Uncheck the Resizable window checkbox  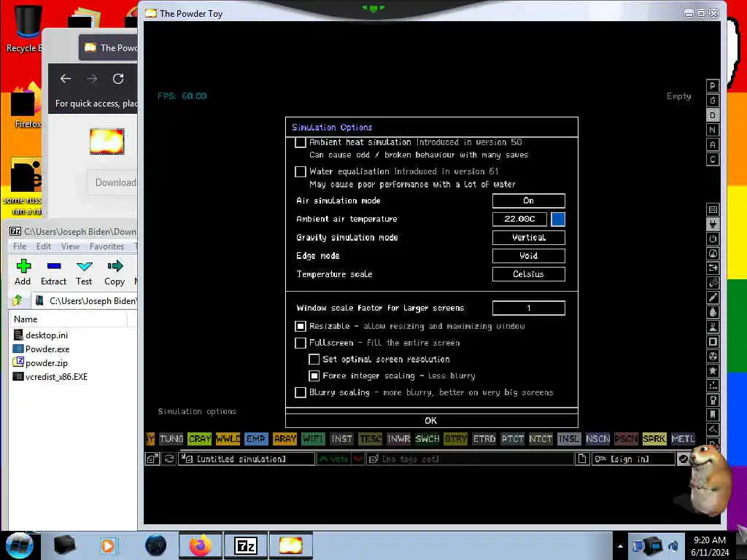click(x=300, y=326)
